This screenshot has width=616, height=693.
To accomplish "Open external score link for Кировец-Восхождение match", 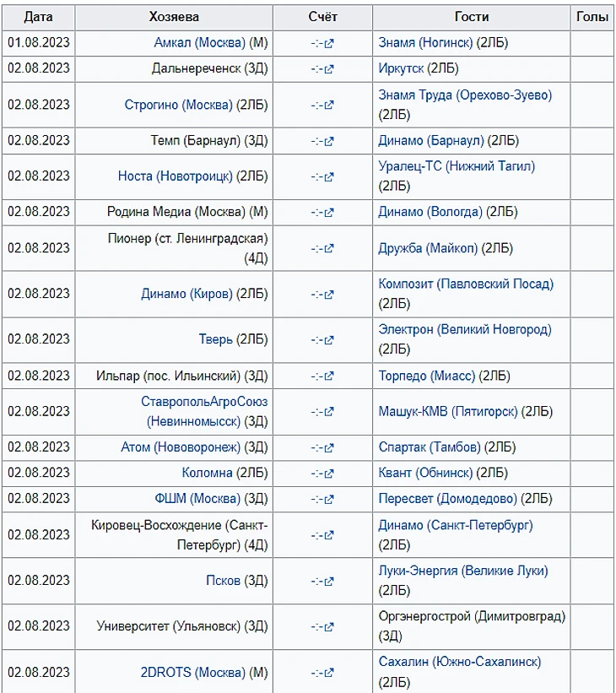I will 322,535.
